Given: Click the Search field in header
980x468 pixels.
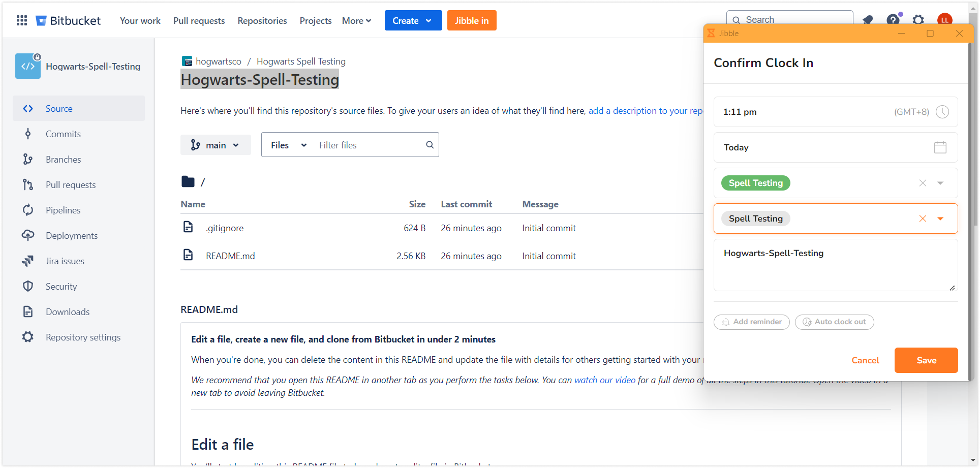Looking at the screenshot, I should click(x=790, y=18).
